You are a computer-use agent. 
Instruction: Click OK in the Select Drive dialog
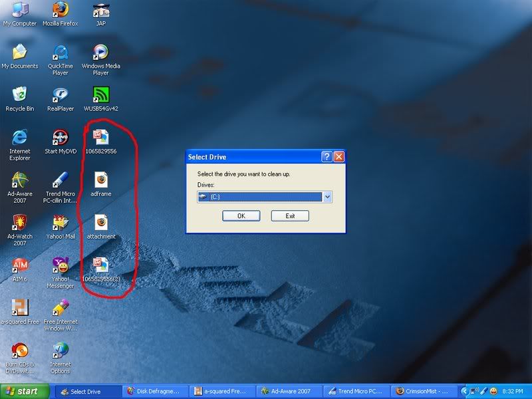241,215
